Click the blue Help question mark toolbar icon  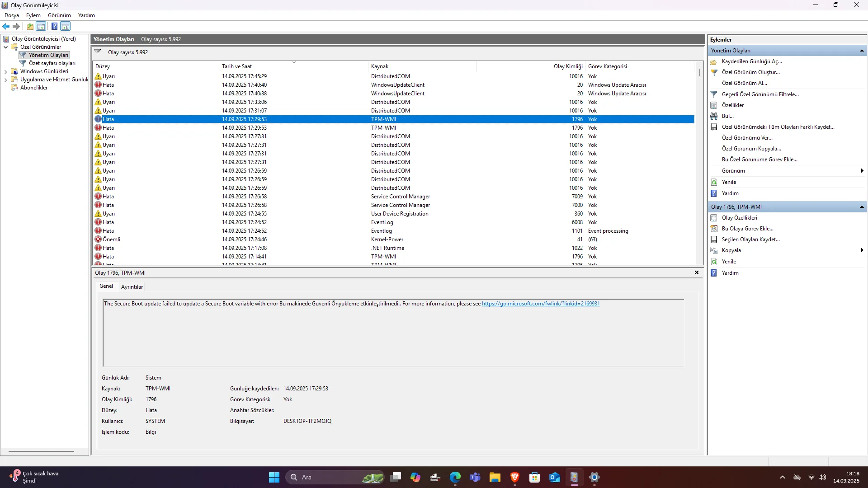[x=54, y=26]
